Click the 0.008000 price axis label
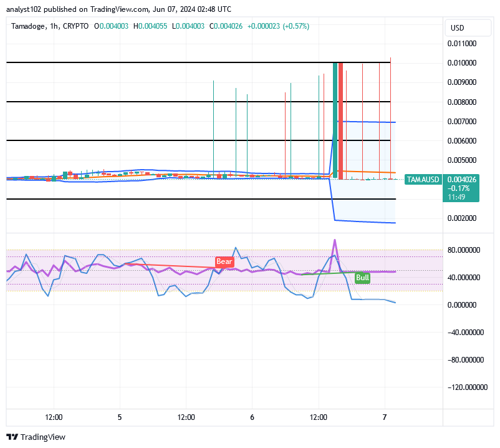500x448 pixels. [462, 102]
